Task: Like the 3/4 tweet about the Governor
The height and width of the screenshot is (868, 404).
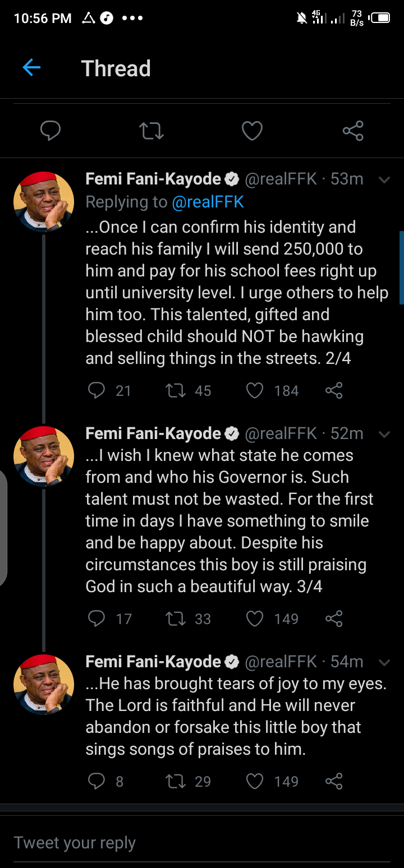Action: tap(255, 618)
